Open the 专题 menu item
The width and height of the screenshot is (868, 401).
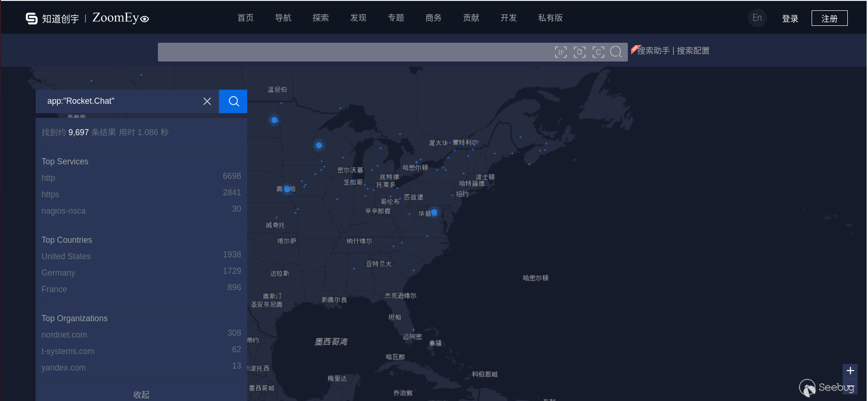[396, 18]
